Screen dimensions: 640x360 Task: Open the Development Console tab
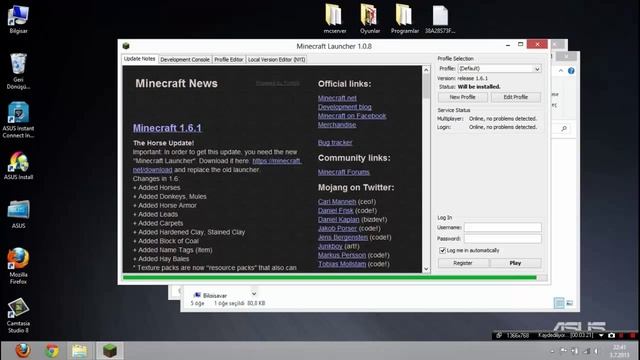(185, 60)
